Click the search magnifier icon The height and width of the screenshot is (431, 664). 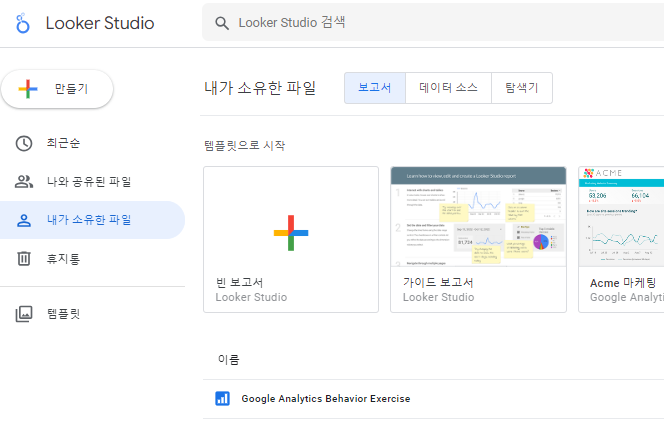point(222,23)
